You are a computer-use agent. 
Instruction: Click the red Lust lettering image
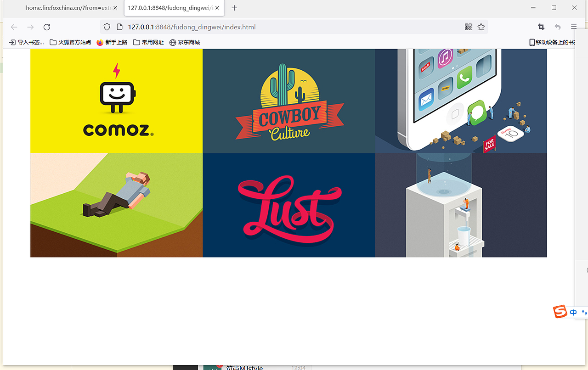click(288, 205)
